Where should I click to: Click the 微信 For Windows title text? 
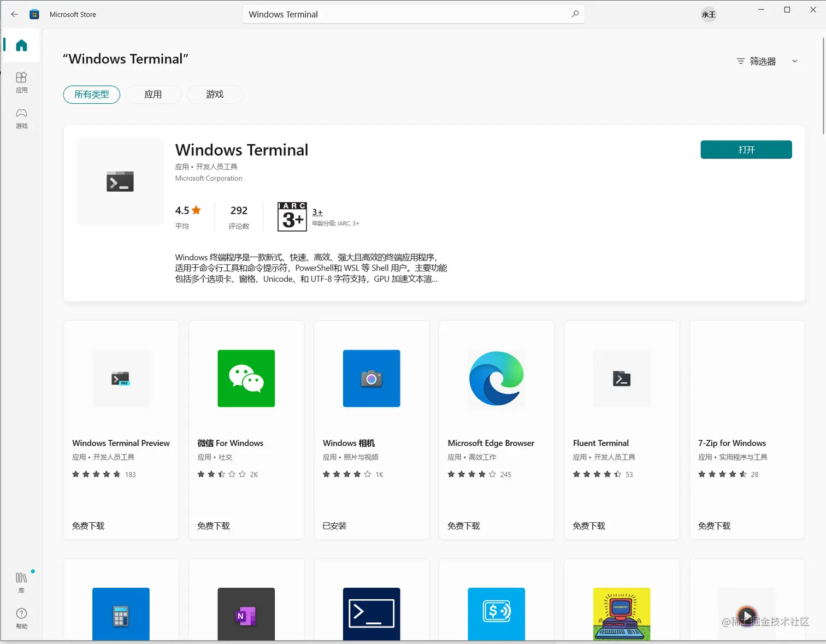coord(231,443)
